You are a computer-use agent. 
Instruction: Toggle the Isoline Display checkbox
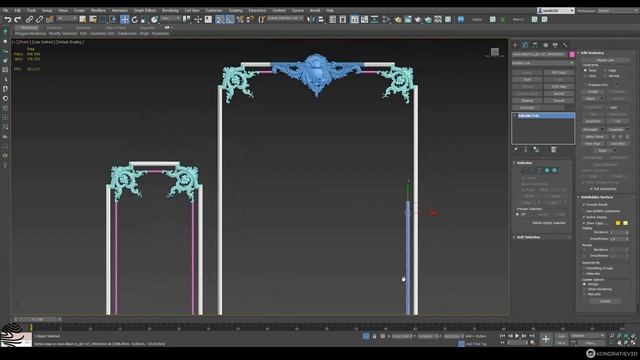(x=584, y=217)
